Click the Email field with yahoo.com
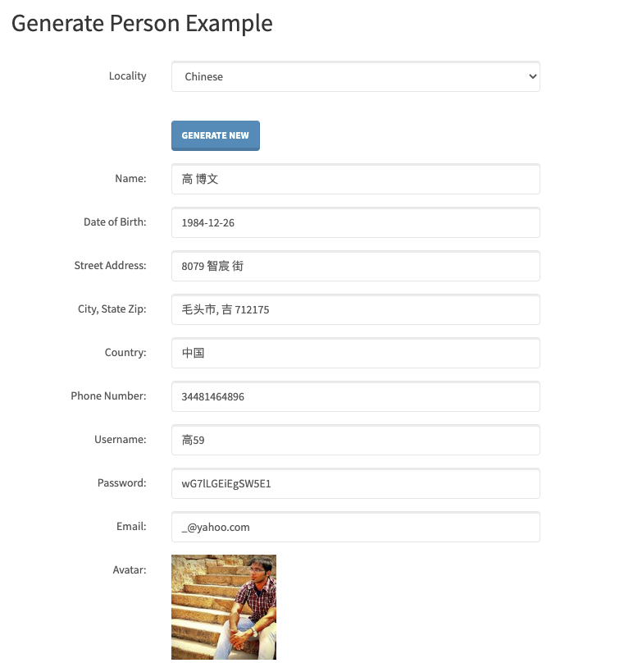Screen dimensions: 624x672 coord(356,527)
